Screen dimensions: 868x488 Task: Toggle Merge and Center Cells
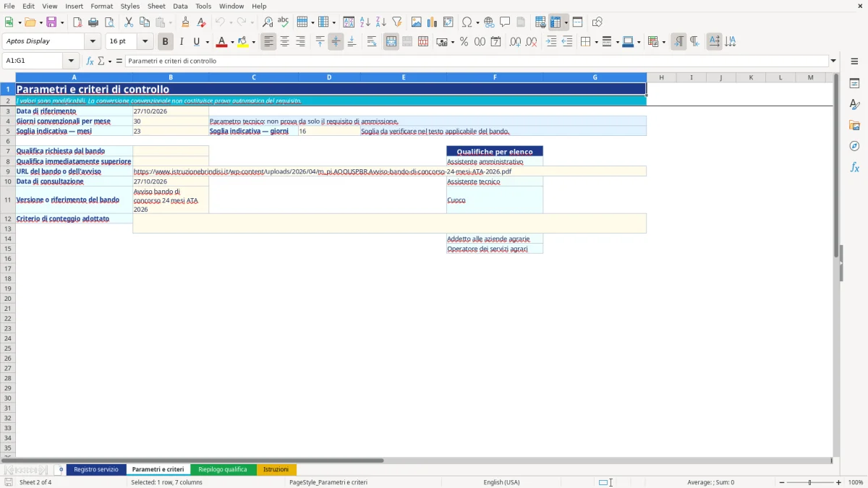tap(391, 42)
